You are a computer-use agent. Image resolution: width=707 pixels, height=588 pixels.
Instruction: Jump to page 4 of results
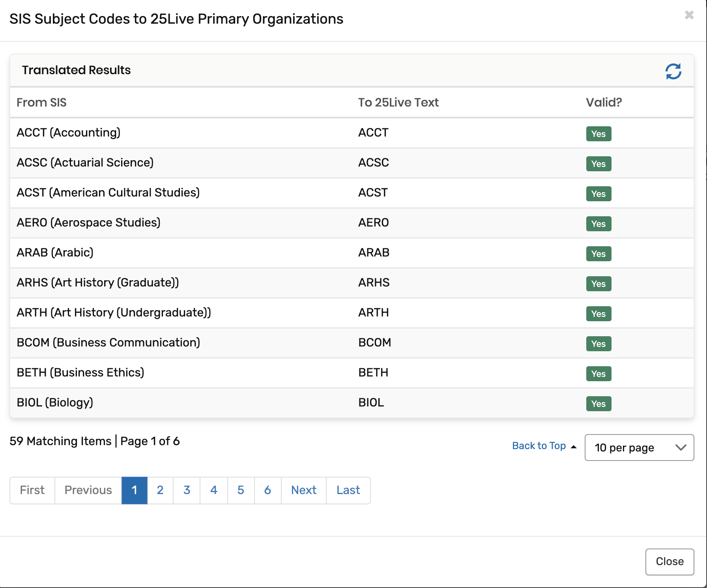(x=214, y=490)
